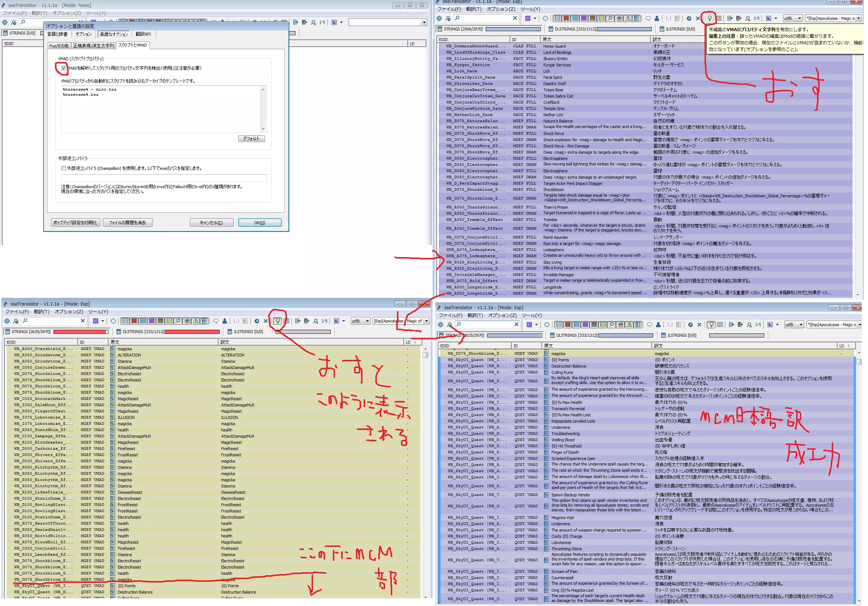Switch to the 翻訳API tab

tap(143, 34)
